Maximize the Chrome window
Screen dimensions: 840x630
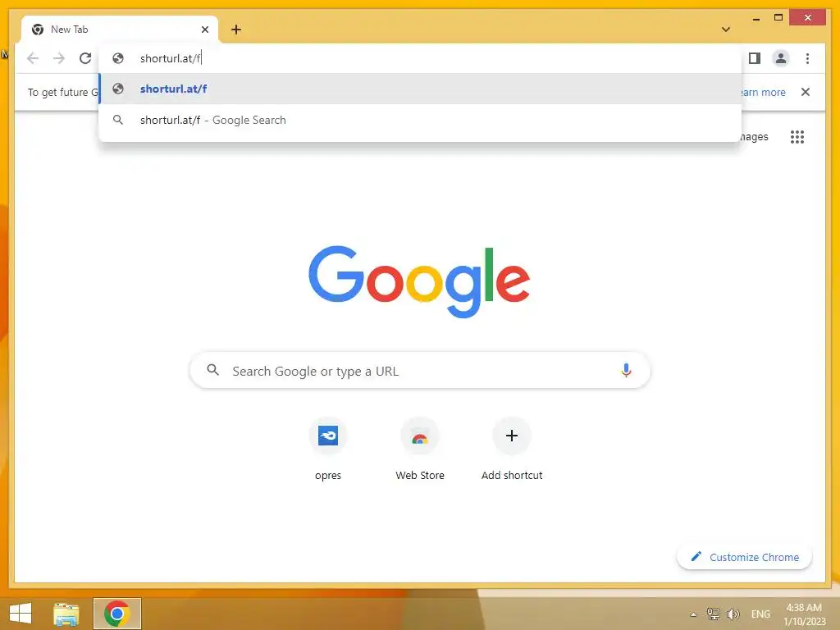pos(778,18)
